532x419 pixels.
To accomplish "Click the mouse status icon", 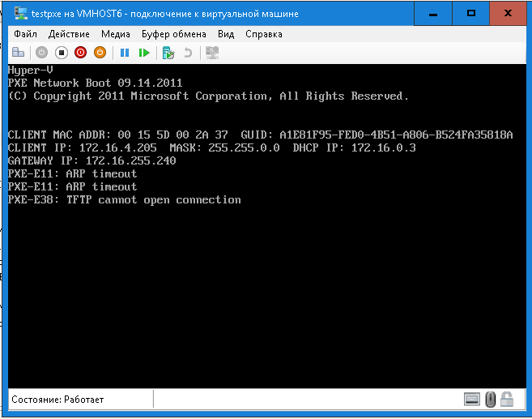I will pos(490,400).
